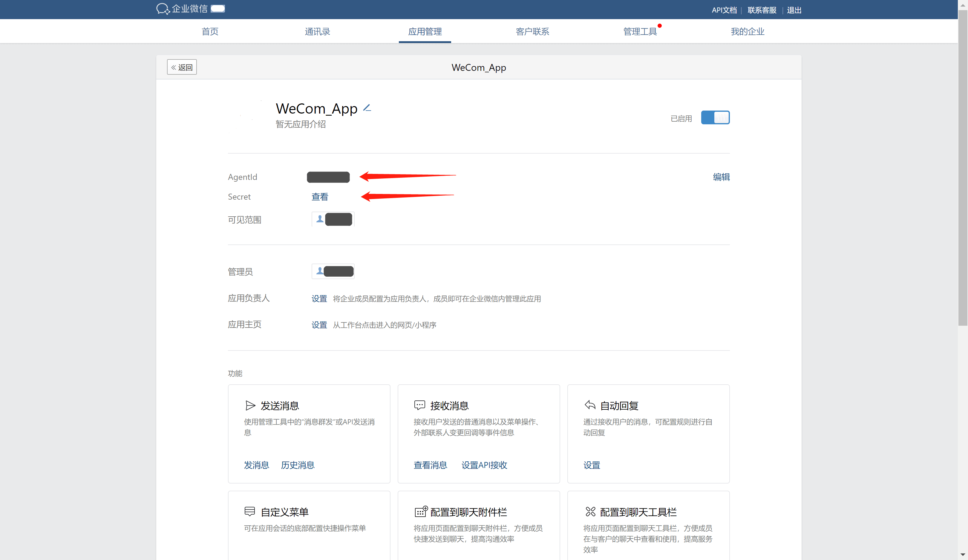This screenshot has height=560, width=968.
Task: Click the 配置到聊天附件栏 icon
Action: pyautogui.click(x=421, y=511)
